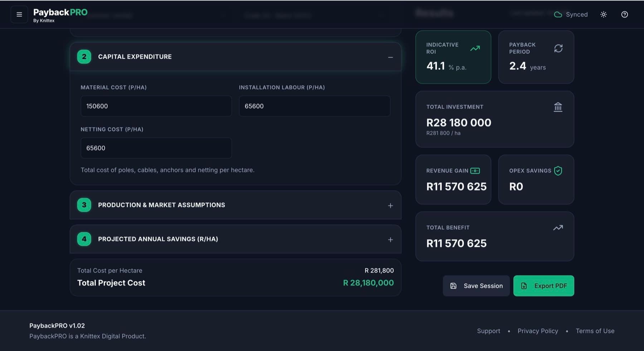Click the total benefit trend icon
Screen dimensions: 644x351
(x=558, y=228)
